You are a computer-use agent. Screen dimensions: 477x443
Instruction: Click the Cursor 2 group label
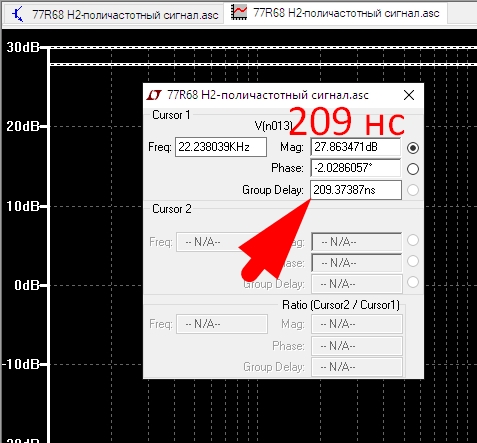click(172, 209)
